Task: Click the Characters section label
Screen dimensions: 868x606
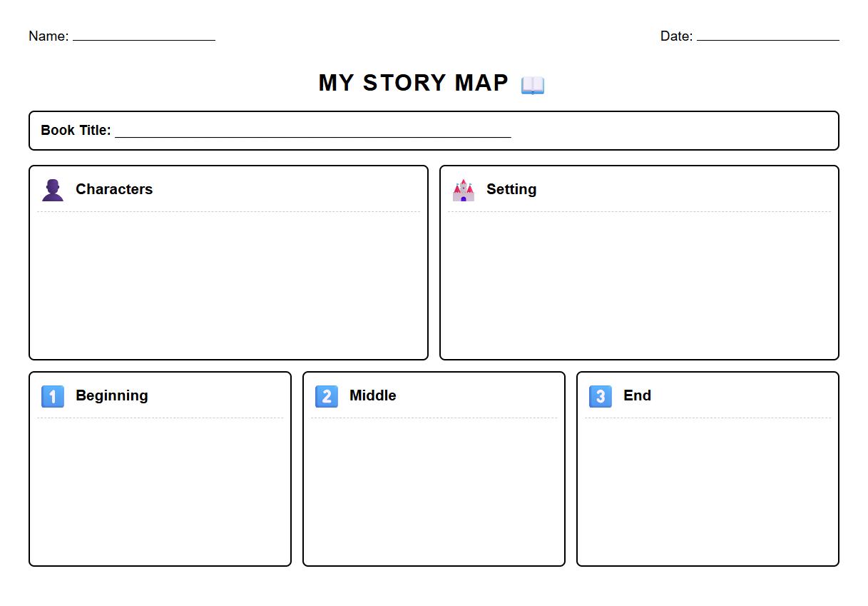Action: pyautogui.click(x=114, y=189)
